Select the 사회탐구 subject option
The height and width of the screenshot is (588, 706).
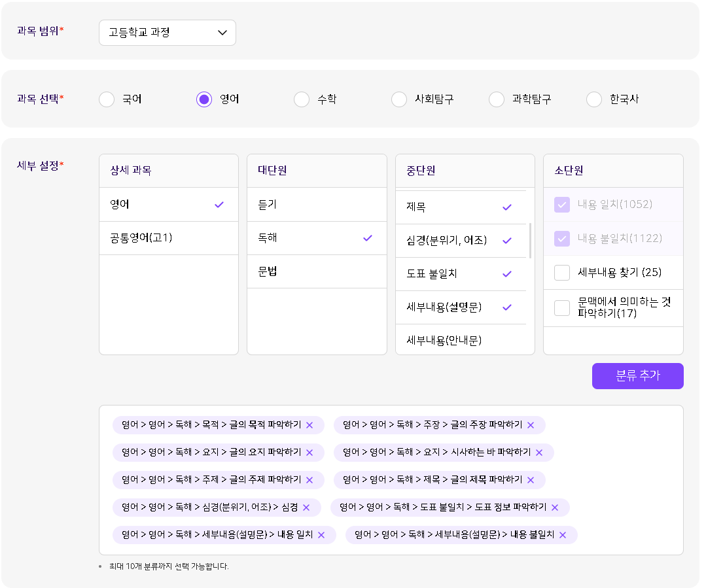click(399, 99)
